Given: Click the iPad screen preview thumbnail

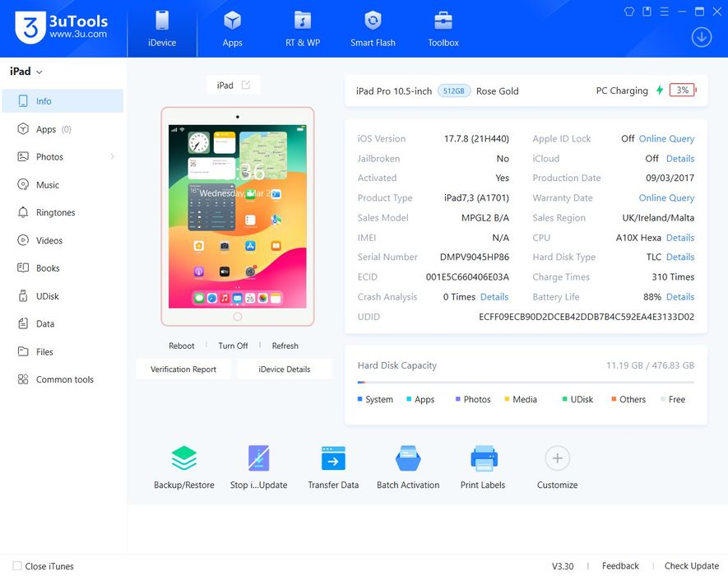Looking at the screenshot, I should click(x=237, y=216).
